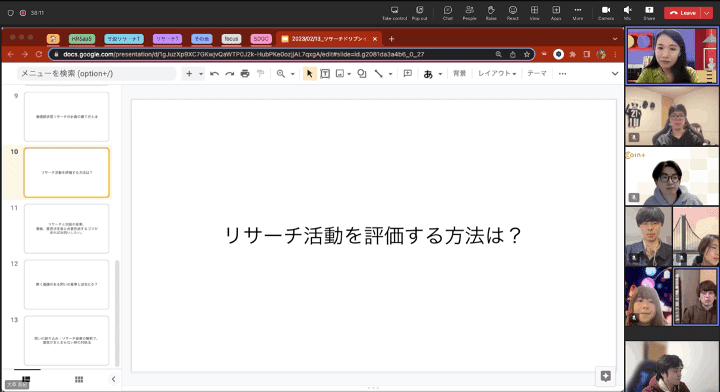Switch to the SDGC tab group
720x392 pixels.
pyautogui.click(x=261, y=39)
